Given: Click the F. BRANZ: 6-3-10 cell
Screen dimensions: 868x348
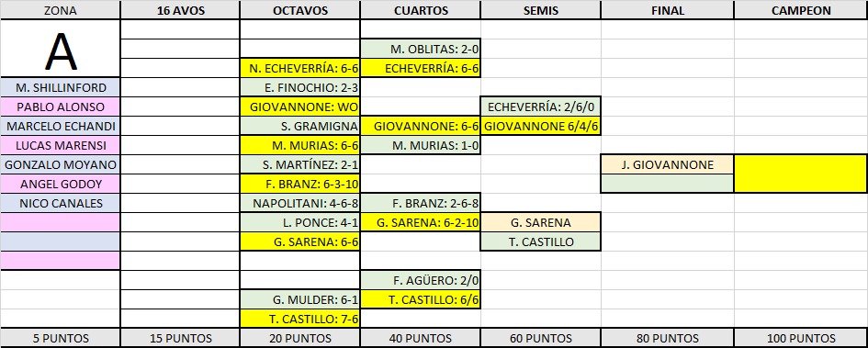Looking at the screenshot, I should coord(300,184).
